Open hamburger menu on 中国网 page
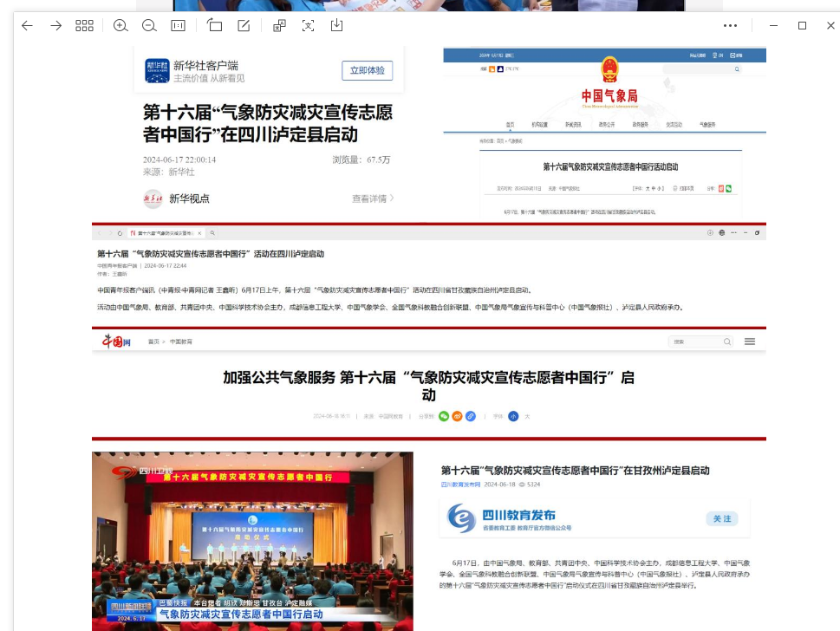The image size is (840, 631). [x=750, y=342]
